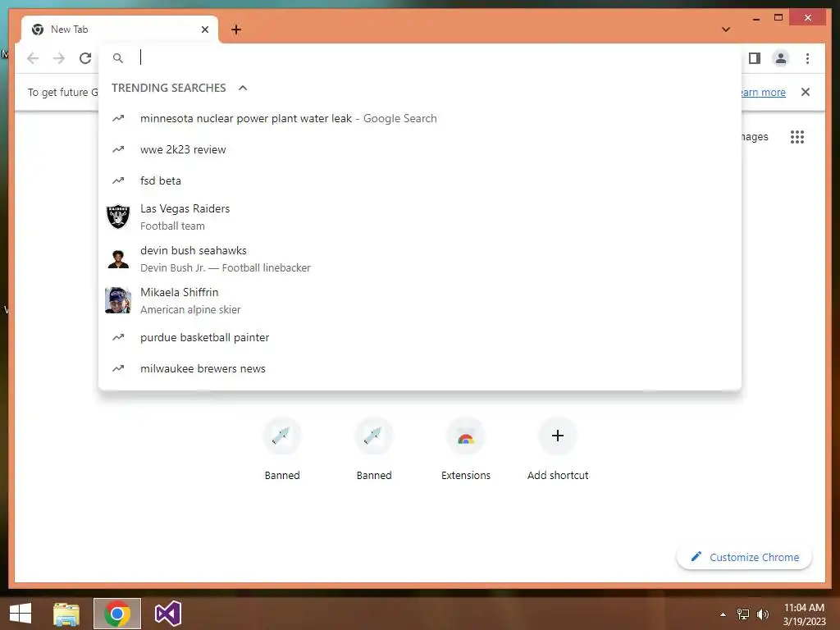840x630 pixels.
Task: Open the side panel icon
Action: pos(755,58)
